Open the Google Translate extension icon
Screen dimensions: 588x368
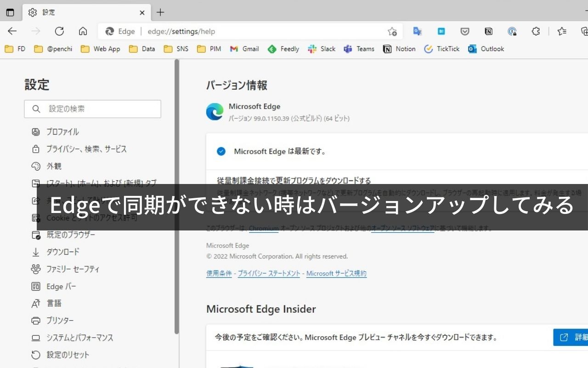point(418,31)
